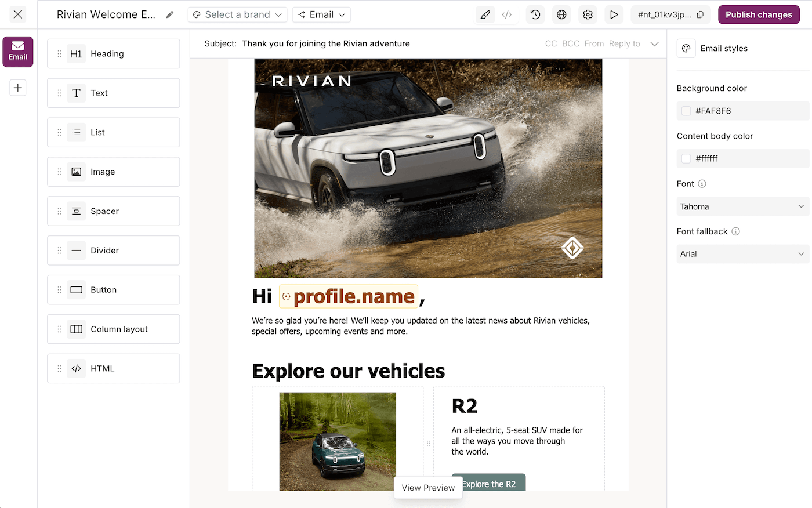This screenshot has height=508, width=812.
Task: Switch to code editor mode
Action: click(x=507, y=14)
